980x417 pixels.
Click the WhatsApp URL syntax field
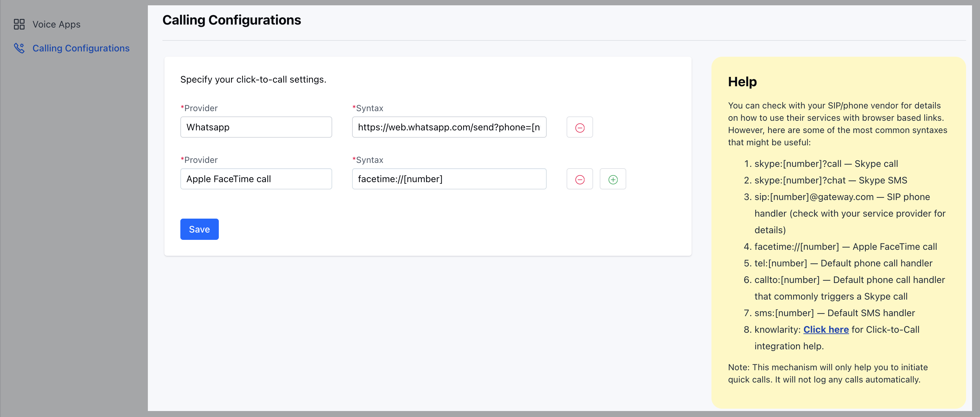point(449,127)
